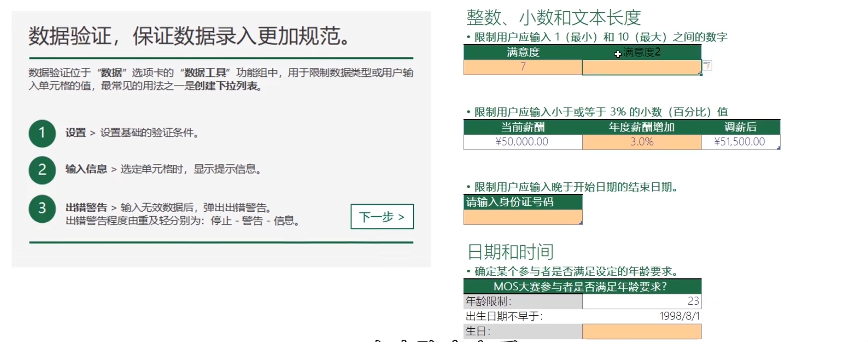Click the empty cell under 请输入身份证号码

click(x=523, y=217)
